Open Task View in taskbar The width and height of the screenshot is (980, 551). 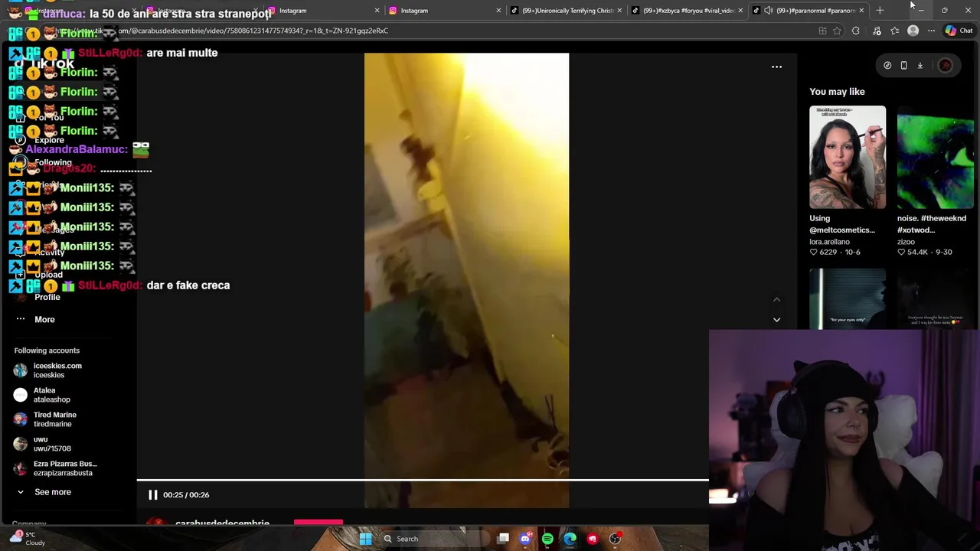coord(503,539)
